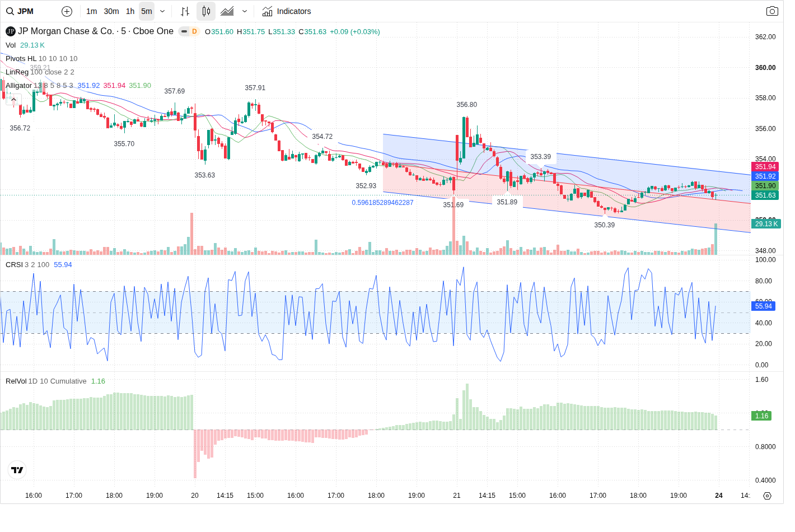This screenshot has height=532, width=795.
Task: Select the 5m timeframe
Action: point(147,11)
